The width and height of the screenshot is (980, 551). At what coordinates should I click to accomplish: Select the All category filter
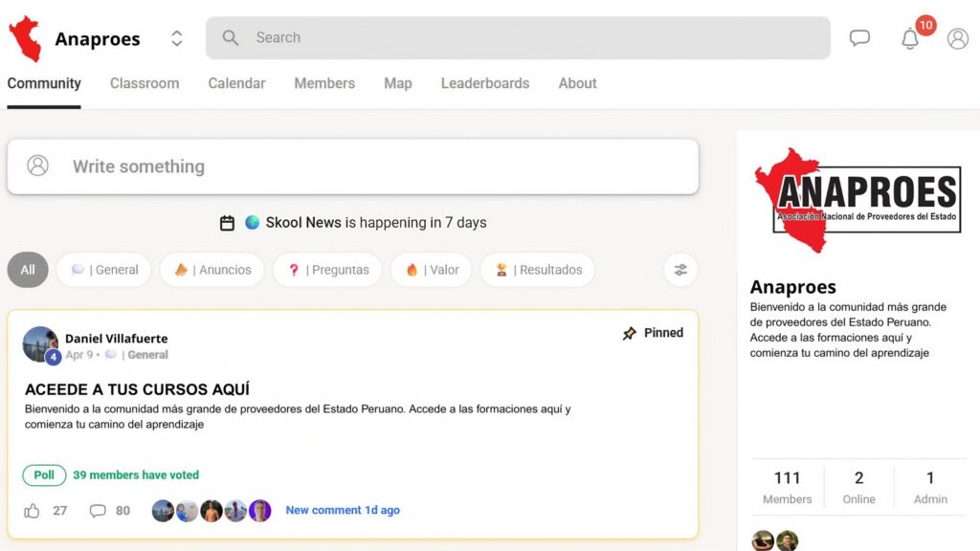click(x=28, y=270)
